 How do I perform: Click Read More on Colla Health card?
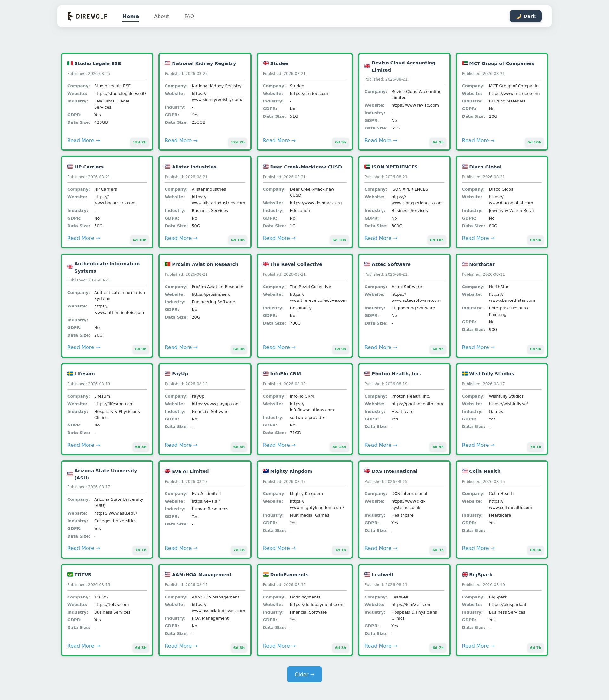pyautogui.click(x=478, y=548)
